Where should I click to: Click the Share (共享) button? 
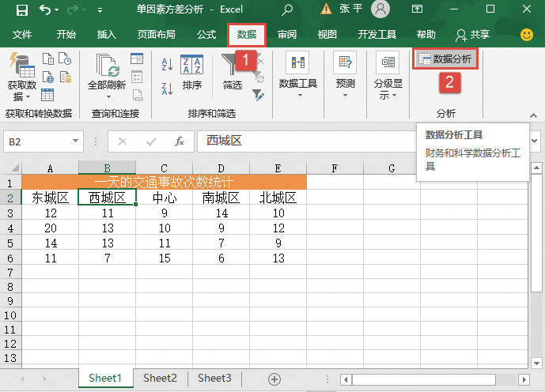pyautogui.click(x=472, y=35)
